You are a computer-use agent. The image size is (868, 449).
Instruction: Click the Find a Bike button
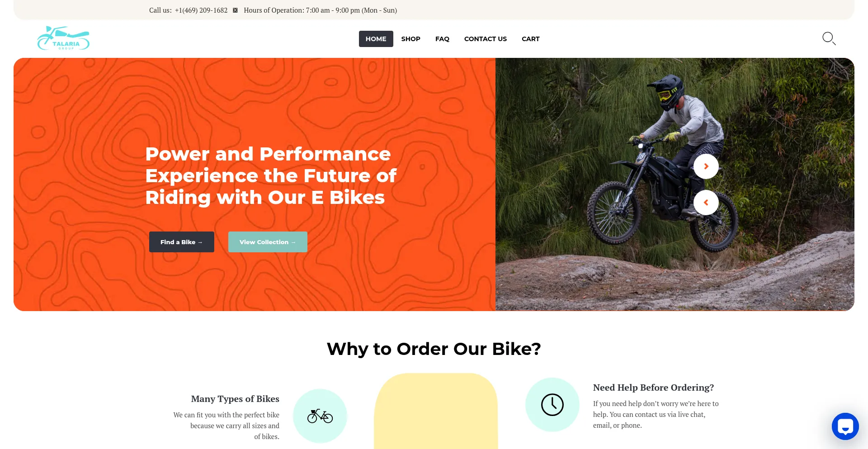coord(181,242)
